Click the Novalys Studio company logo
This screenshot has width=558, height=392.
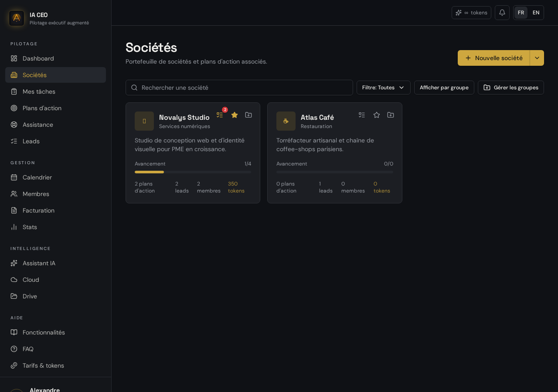click(144, 121)
